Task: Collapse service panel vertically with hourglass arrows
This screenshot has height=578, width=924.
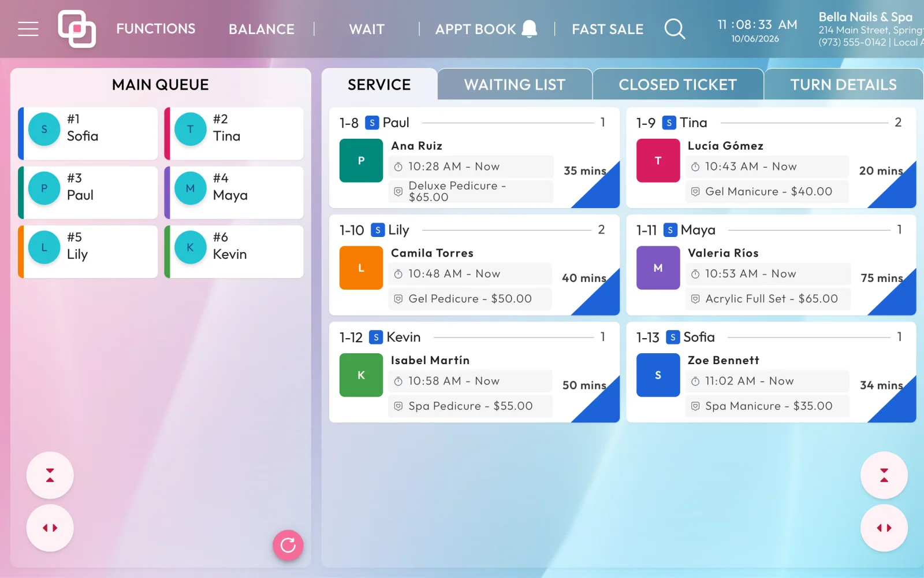Action: pos(884,475)
